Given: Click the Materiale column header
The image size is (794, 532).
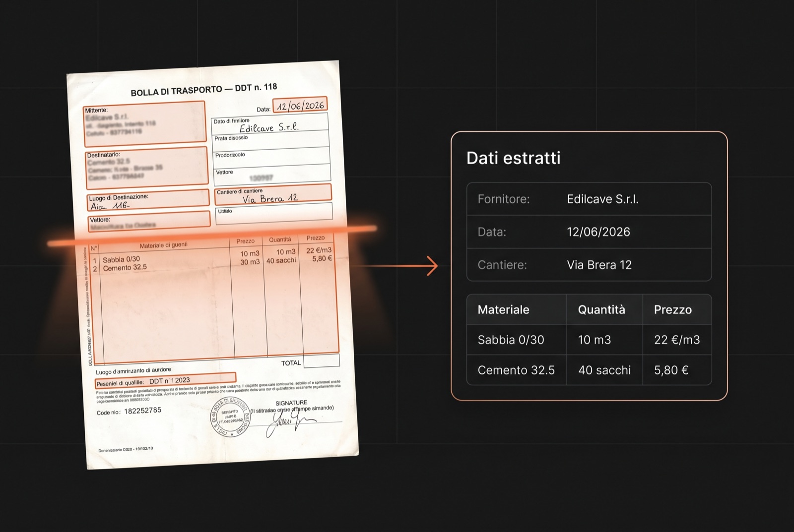Looking at the screenshot, I should [x=517, y=310].
